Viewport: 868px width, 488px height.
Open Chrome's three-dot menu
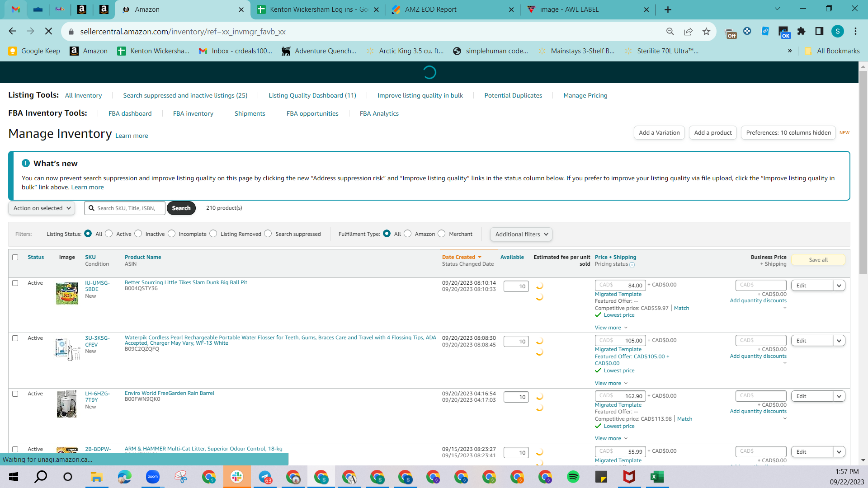(x=855, y=31)
